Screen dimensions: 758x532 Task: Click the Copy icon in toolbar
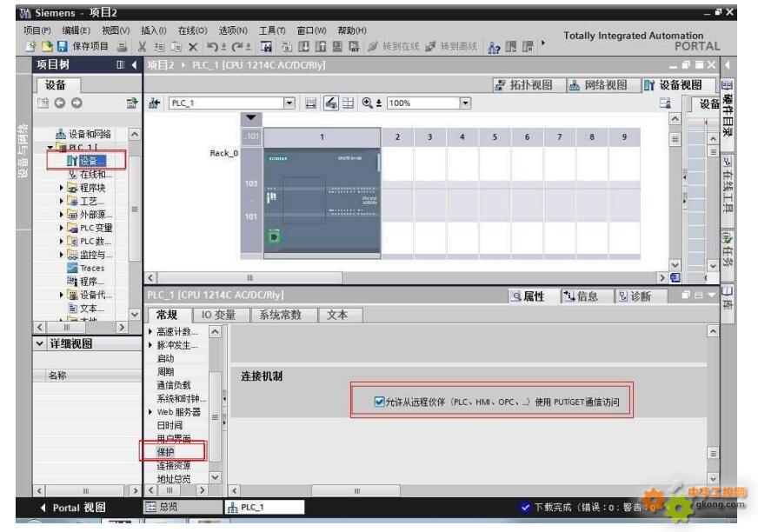(159, 47)
